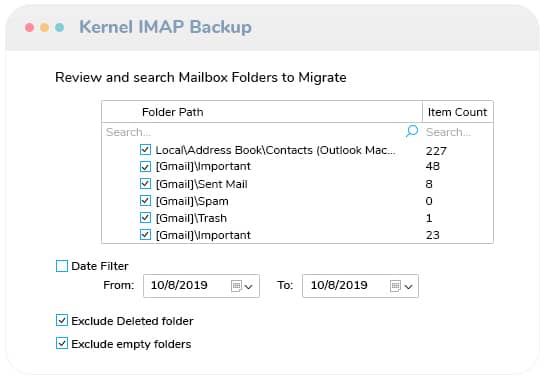Uncheck [Gmail]\Important checkbox with count 48
The height and width of the screenshot is (380, 545).
point(145,167)
